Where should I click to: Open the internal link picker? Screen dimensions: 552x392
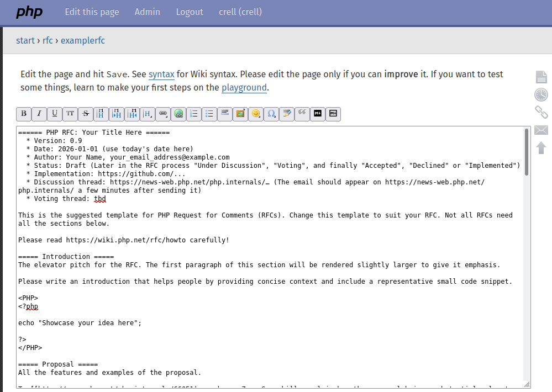[163, 114]
